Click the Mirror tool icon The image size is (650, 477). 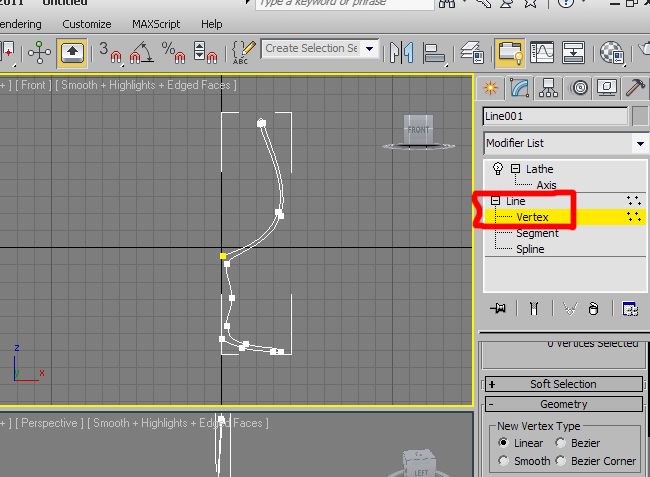[402, 53]
